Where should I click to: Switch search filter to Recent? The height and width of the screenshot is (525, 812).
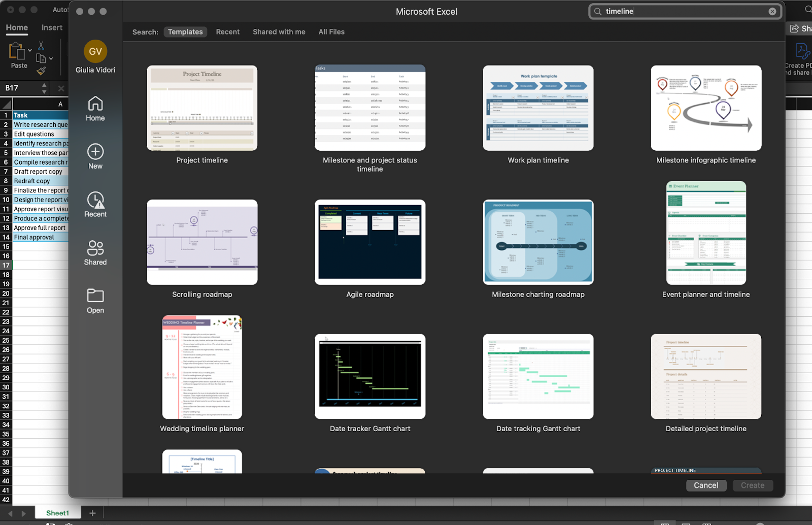click(228, 32)
